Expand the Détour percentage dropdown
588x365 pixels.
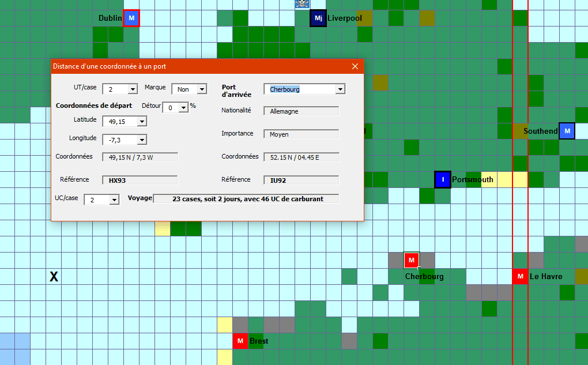pos(184,108)
